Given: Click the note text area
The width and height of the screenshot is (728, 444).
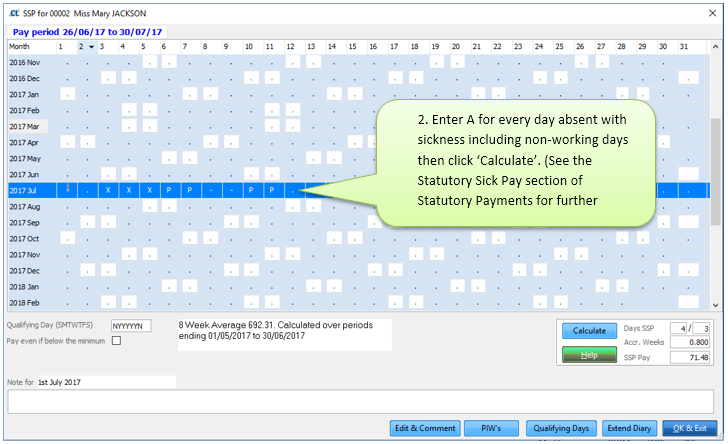Looking at the screenshot, I should tap(360, 402).
